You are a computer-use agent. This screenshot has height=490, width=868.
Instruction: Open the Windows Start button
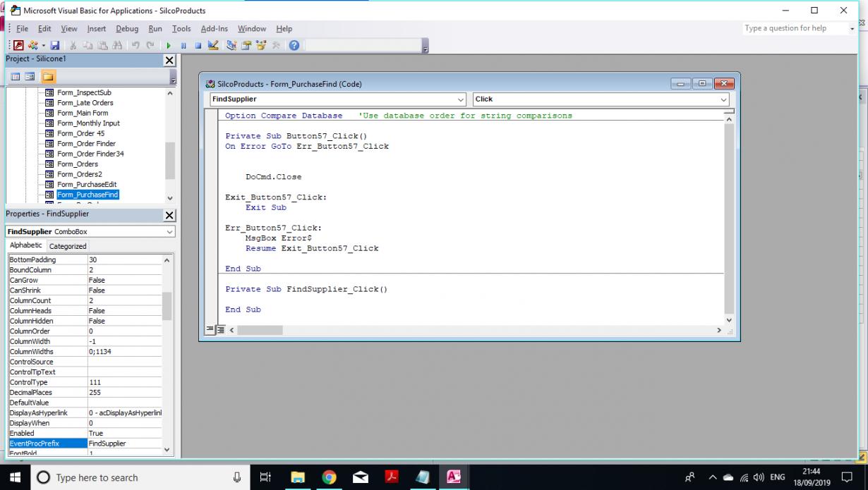15,477
